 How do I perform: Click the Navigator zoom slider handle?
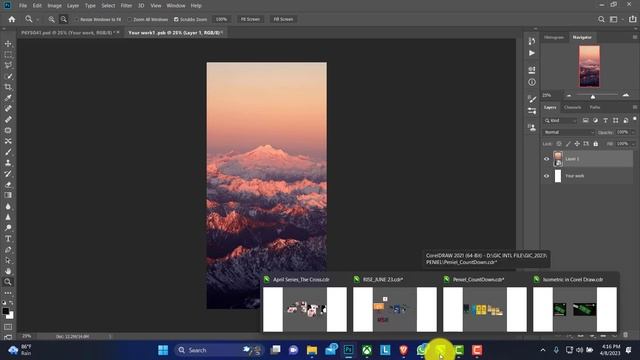coord(593,96)
